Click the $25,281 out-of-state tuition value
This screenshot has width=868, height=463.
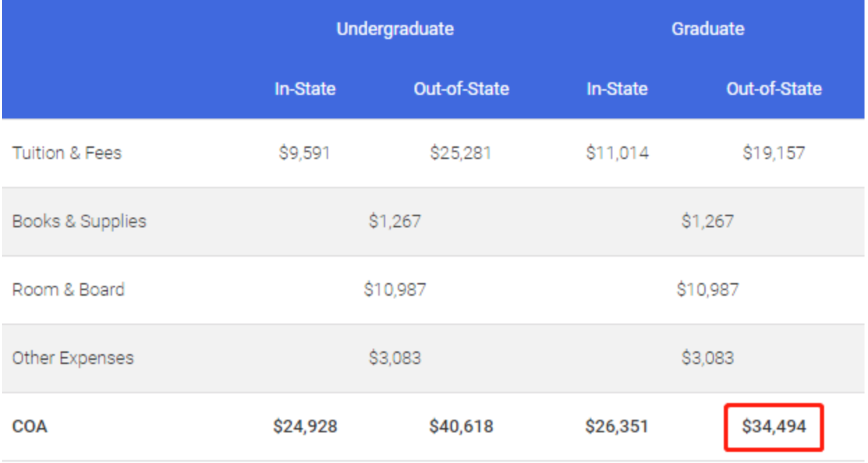[x=460, y=153]
